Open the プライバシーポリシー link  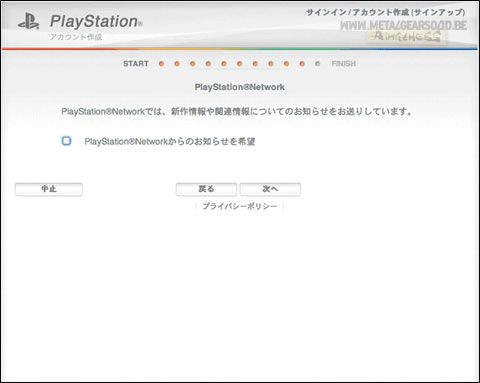(x=240, y=206)
